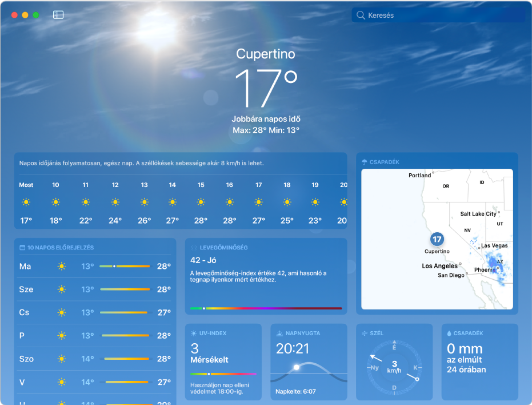
Task: Click the sun icon in the Ma row
Action: tap(61, 266)
